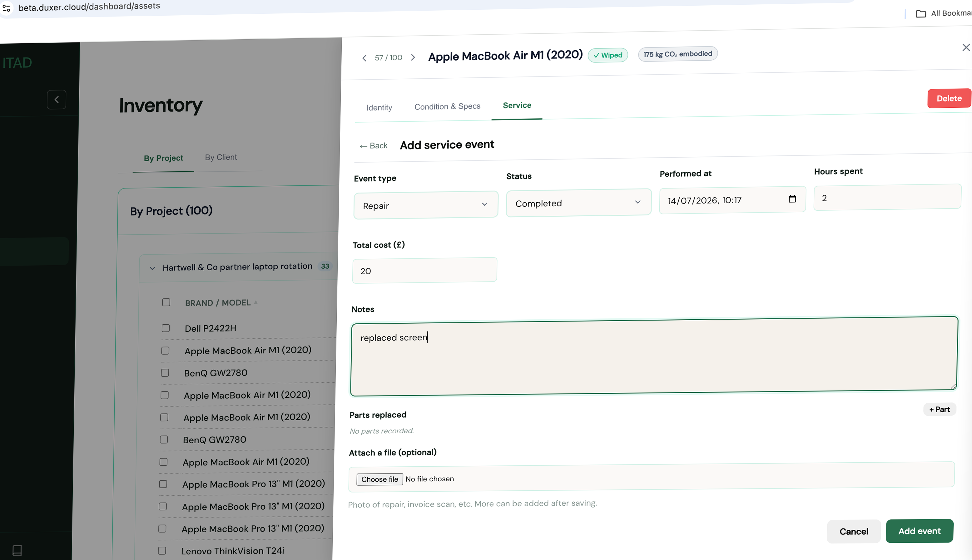Screen dimensions: 972x560
Task: Click the 33 count badge on Hartwell project
Action: [325, 266]
